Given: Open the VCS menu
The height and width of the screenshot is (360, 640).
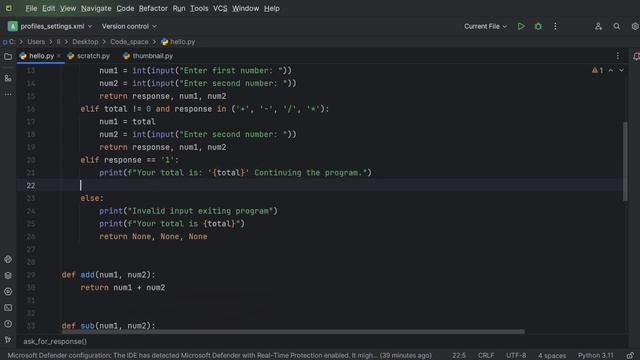Looking at the screenshot, I should 220,8.
